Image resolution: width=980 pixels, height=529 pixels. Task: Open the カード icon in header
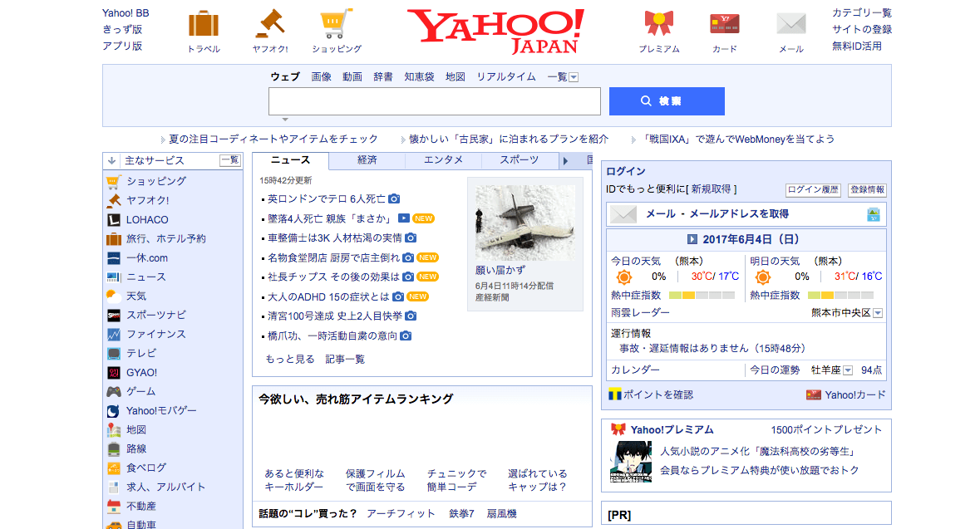[x=725, y=24]
